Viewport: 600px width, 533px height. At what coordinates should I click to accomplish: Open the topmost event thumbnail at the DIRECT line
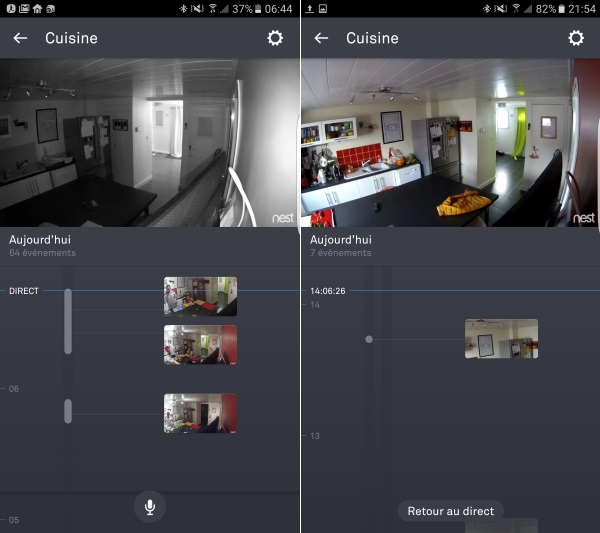(x=200, y=297)
